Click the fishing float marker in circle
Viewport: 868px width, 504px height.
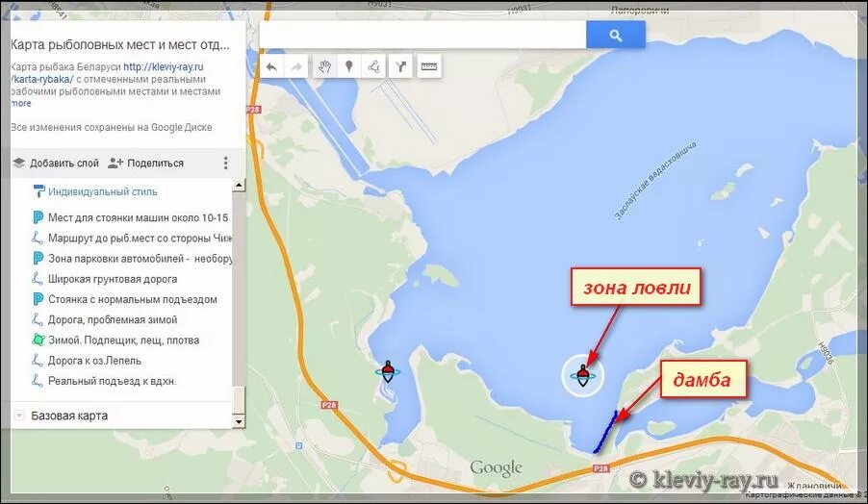tap(582, 376)
